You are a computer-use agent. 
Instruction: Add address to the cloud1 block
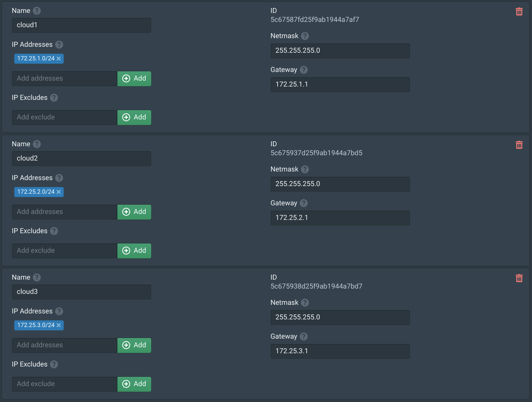pyautogui.click(x=134, y=79)
